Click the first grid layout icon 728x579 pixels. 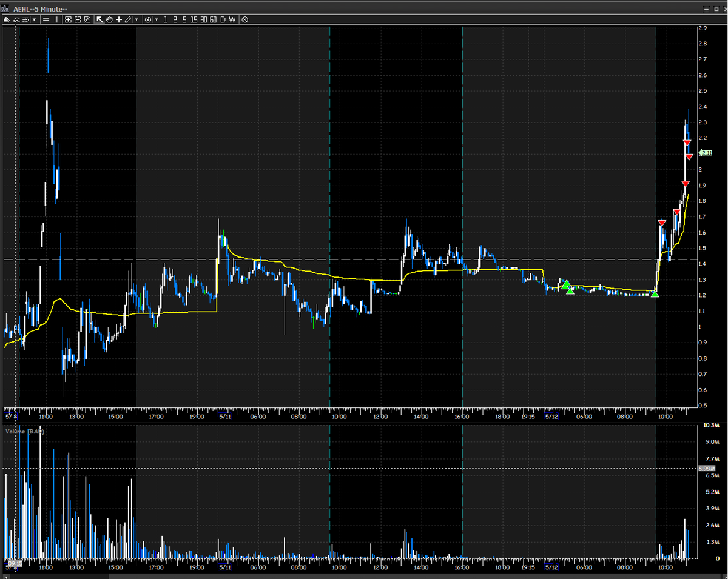(68, 19)
